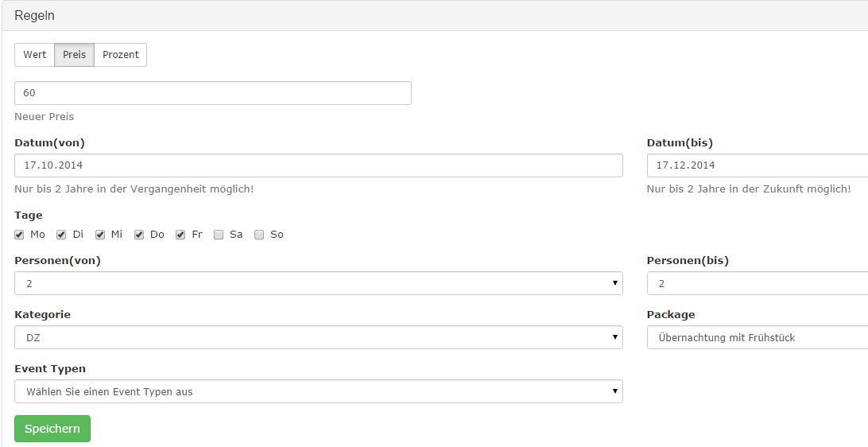
Task: Click the Datum(bis) date field
Action: click(x=757, y=165)
